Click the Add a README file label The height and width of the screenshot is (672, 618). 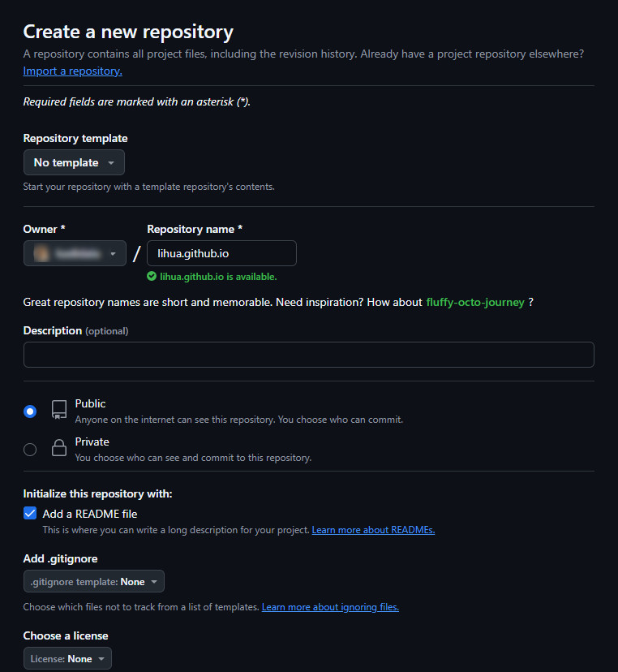pyautogui.click(x=90, y=514)
